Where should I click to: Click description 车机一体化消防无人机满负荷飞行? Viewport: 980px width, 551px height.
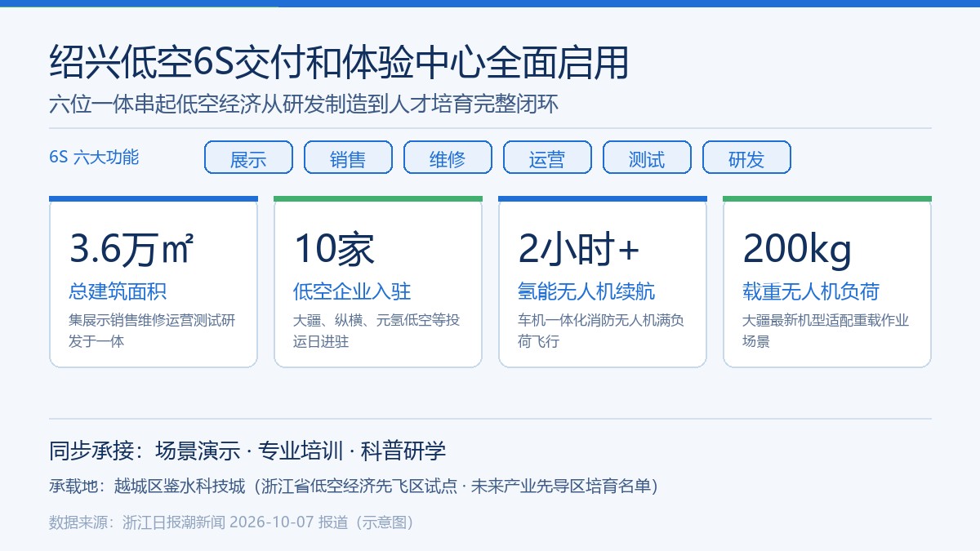[x=601, y=331]
